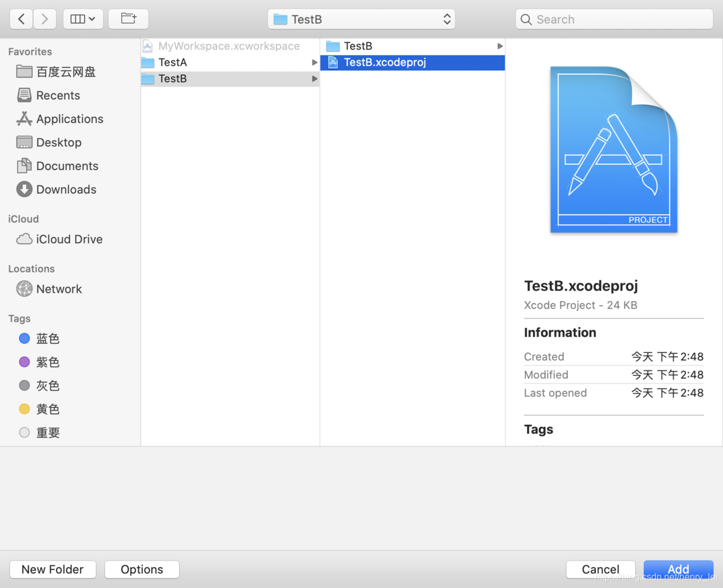
Task: Expand the first-column TestB folder arrow
Action: point(314,79)
